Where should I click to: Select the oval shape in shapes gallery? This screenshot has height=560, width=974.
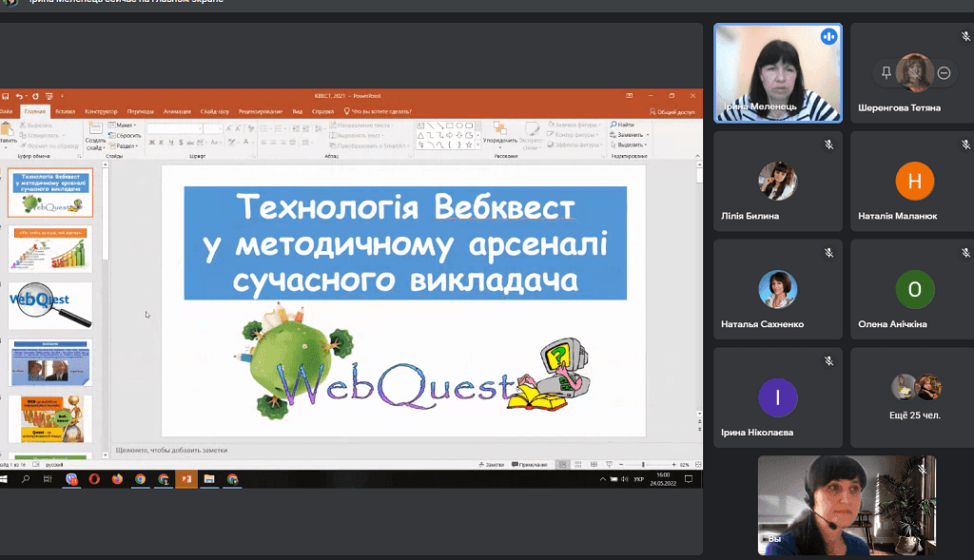tap(459, 126)
